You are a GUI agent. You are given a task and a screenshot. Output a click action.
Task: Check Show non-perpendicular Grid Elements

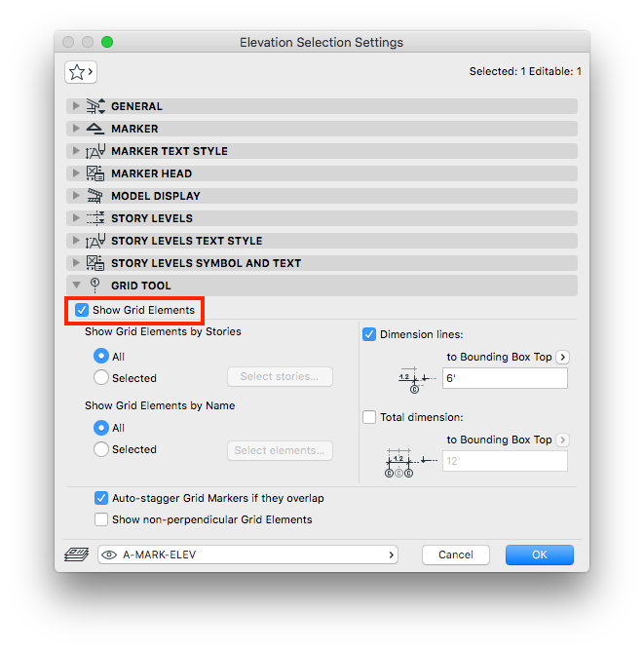click(101, 519)
